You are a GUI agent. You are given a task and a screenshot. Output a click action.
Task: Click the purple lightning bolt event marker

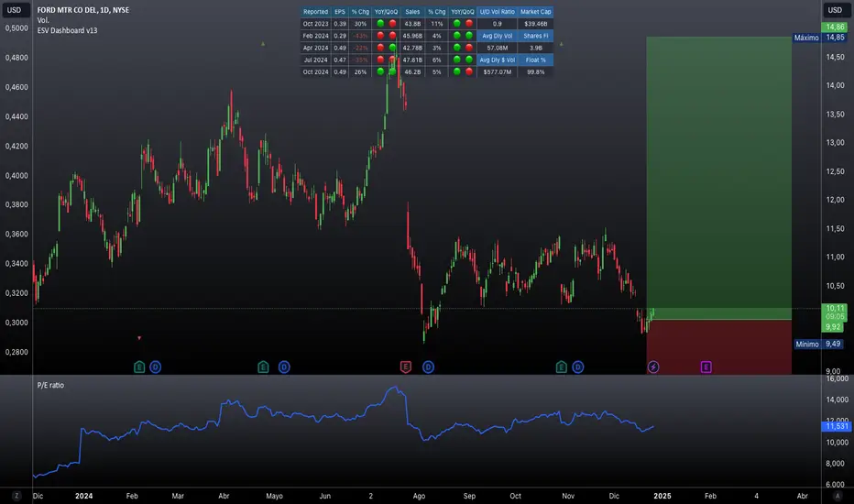(652, 367)
